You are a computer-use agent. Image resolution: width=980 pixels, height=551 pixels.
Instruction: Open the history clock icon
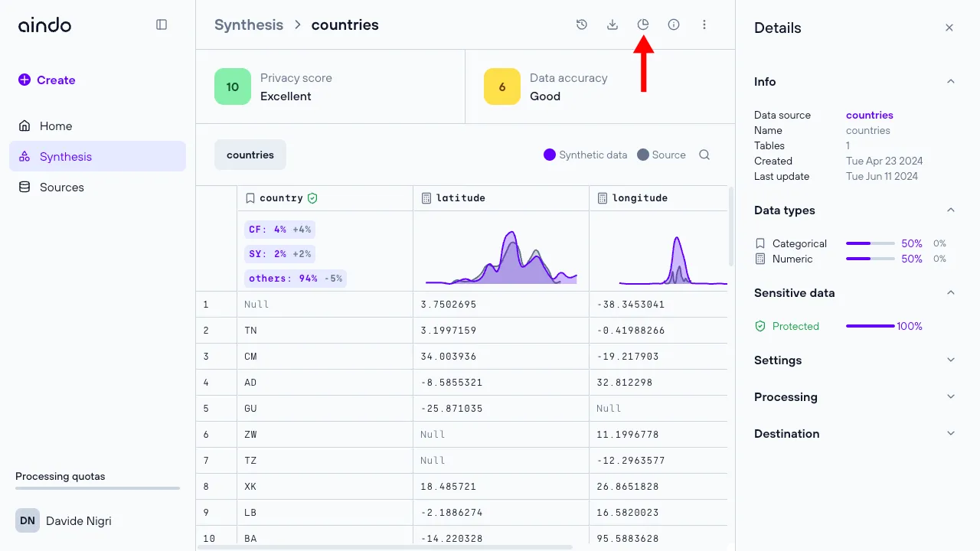[582, 24]
